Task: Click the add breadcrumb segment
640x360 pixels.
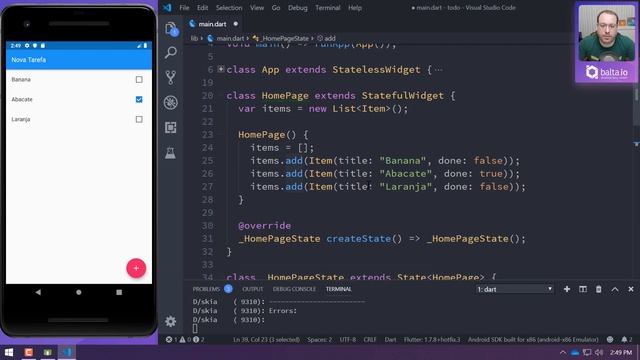Action: click(x=330, y=38)
